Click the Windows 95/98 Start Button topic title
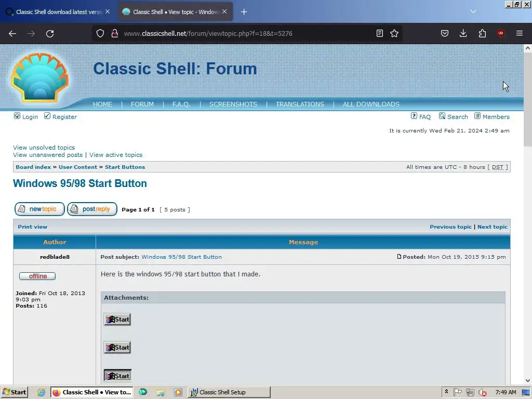 (79, 183)
